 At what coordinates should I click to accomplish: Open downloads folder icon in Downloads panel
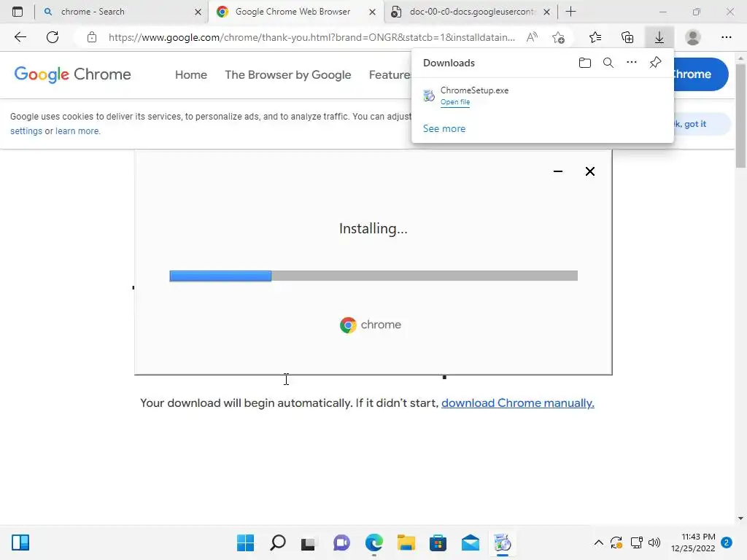(x=584, y=63)
